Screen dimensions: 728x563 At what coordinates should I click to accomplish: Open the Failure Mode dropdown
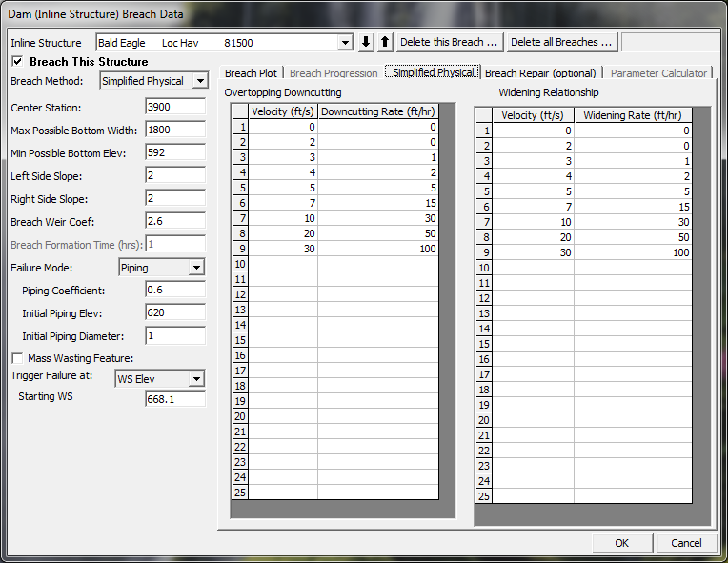pyautogui.click(x=196, y=269)
